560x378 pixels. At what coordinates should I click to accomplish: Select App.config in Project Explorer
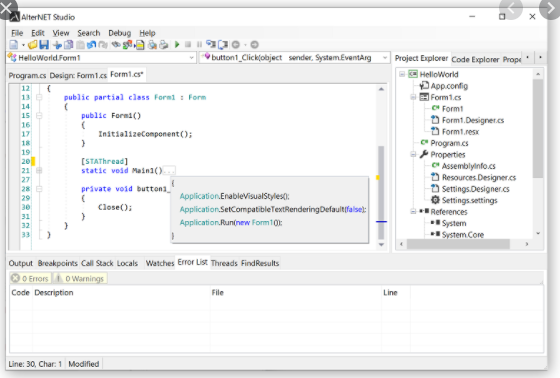click(449, 86)
